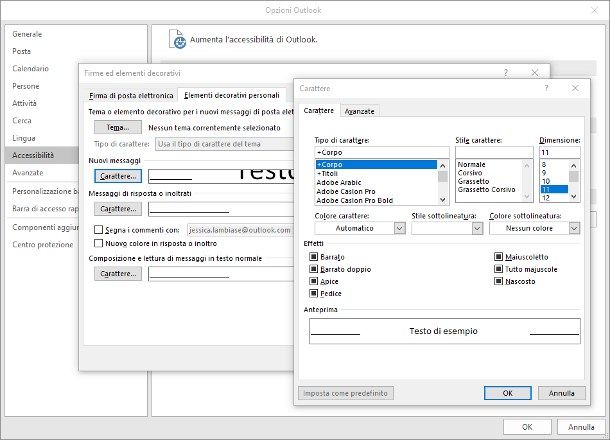
Task: Click Annulla in the Carattere dialog
Action: click(x=561, y=393)
